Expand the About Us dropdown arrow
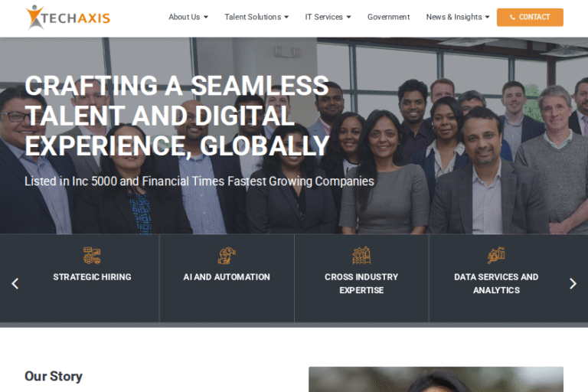 206,18
